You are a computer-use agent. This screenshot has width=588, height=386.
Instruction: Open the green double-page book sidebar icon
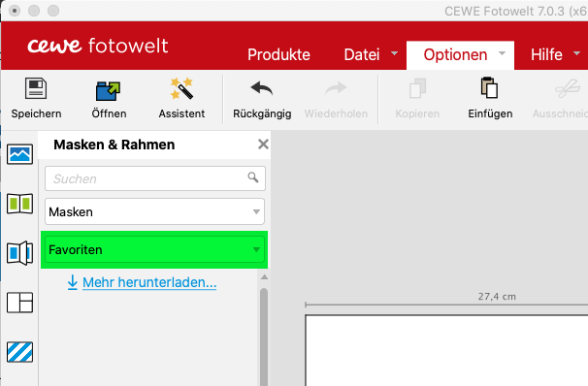pos(19,204)
